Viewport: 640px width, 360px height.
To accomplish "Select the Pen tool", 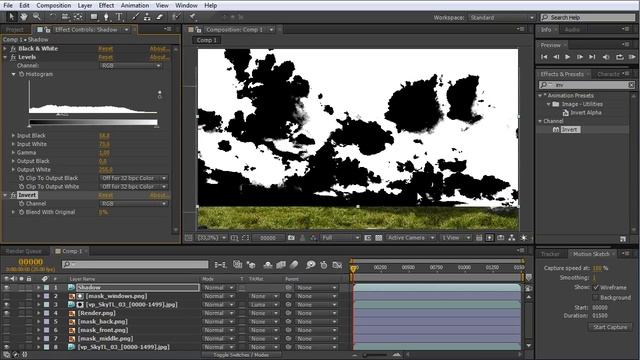I will click(x=106, y=17).
